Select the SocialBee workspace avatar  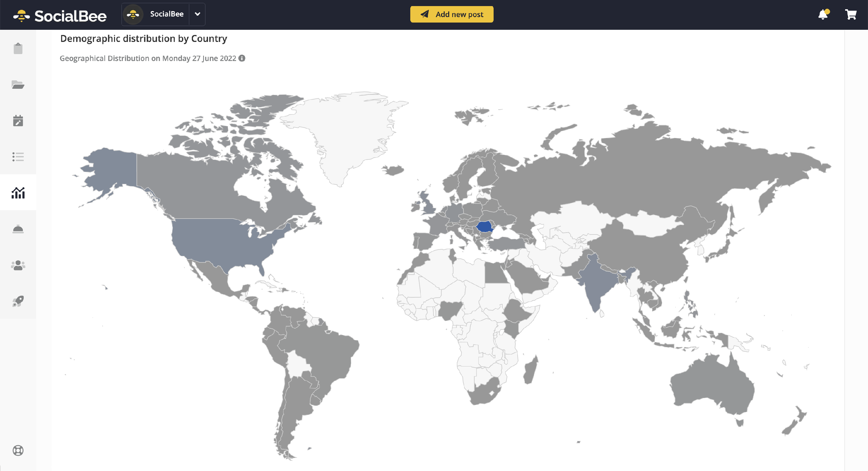133,14
